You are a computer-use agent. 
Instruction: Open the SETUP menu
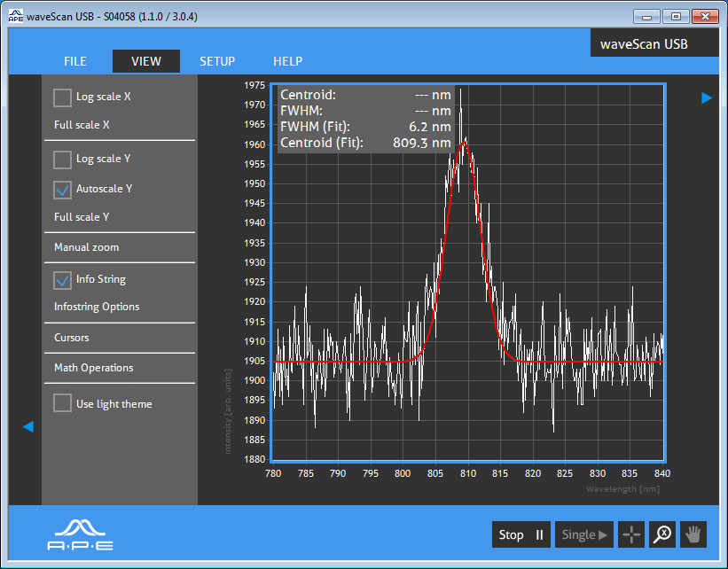pos(217,61)
